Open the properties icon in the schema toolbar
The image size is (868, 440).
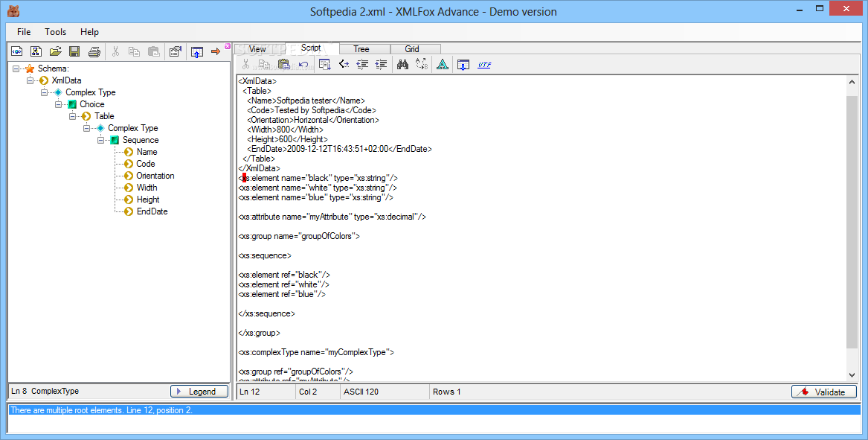(176, 51)
